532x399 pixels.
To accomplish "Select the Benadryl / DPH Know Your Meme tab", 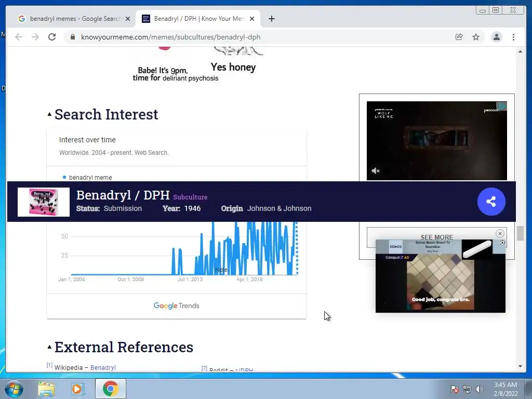I will pos(198,19).
